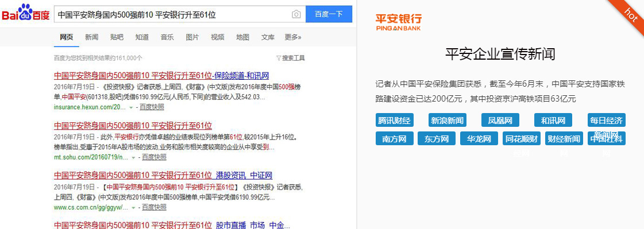Image resolution: width=644 pixels, height=229 pixels.
Task: Click 平安企业宣传新闻 heading
Action: point(500,54)
